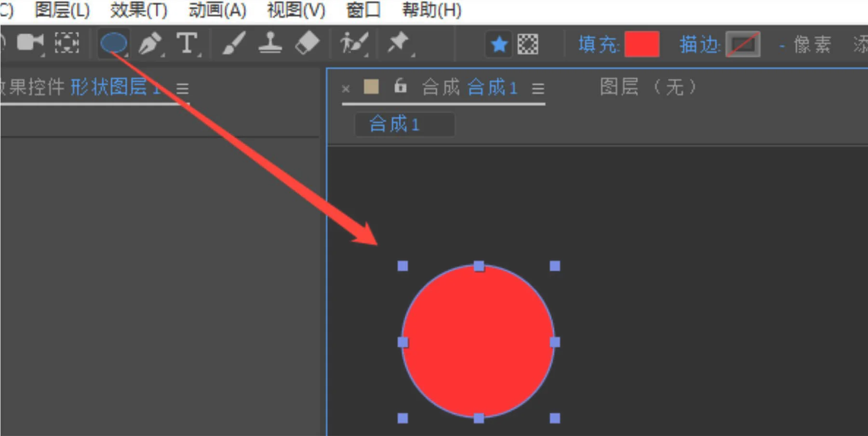
Task: Click the bottom-left bounding box handle
Action: click(x=402, y=418)
